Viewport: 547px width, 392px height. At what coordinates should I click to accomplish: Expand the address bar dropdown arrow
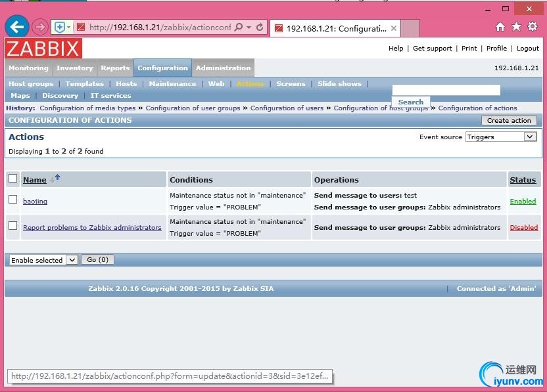(x=249, y=27)
